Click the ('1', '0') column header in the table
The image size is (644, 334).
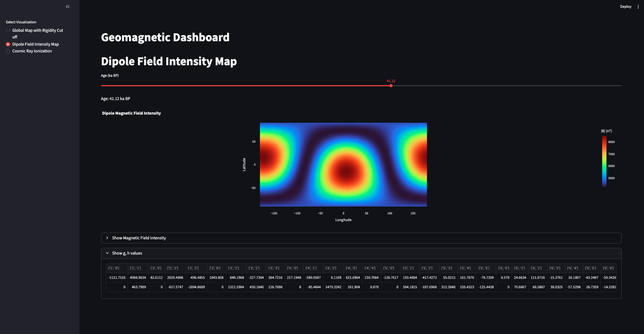(113, 268)
